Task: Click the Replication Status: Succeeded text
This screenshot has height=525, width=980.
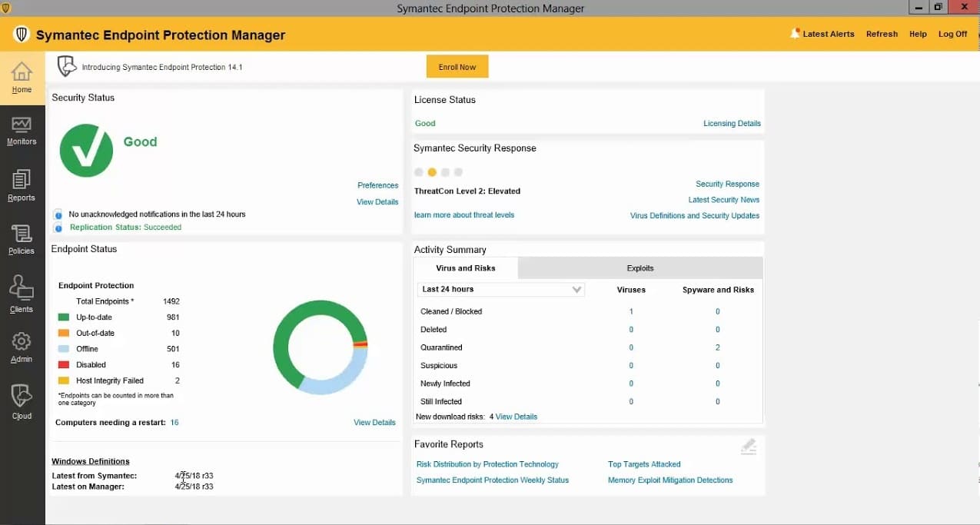Action: point(125,228)
